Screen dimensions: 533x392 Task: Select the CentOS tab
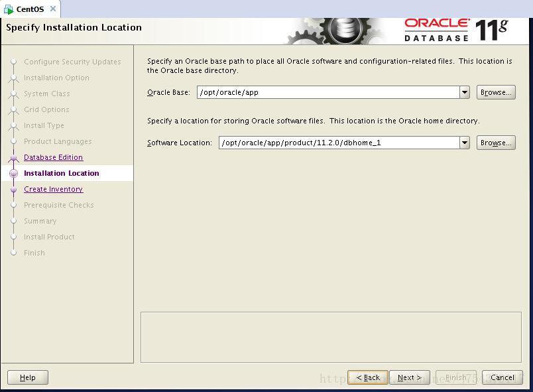(30, 9)
